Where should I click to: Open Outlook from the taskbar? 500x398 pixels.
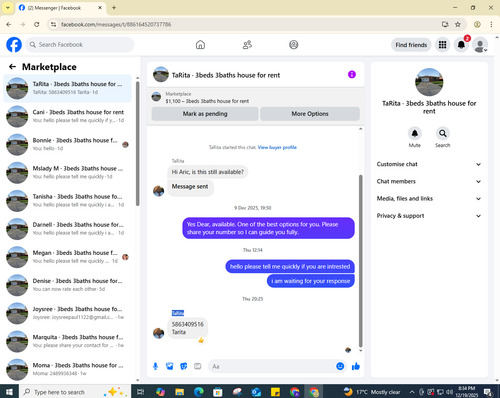point(256,392)
